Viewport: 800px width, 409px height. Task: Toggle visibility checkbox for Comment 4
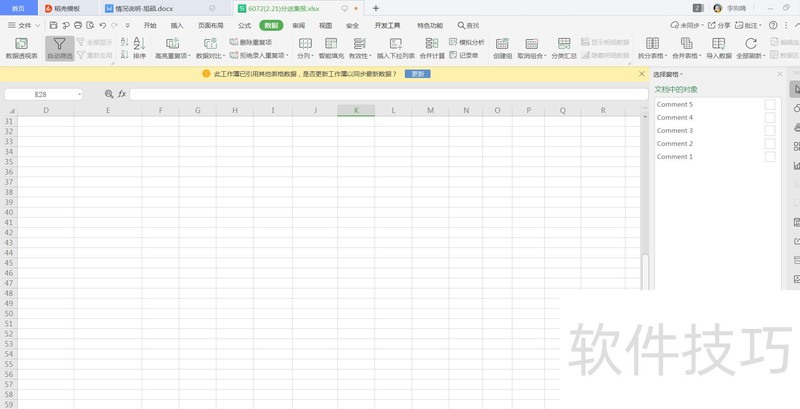click(x=770, y=118)
